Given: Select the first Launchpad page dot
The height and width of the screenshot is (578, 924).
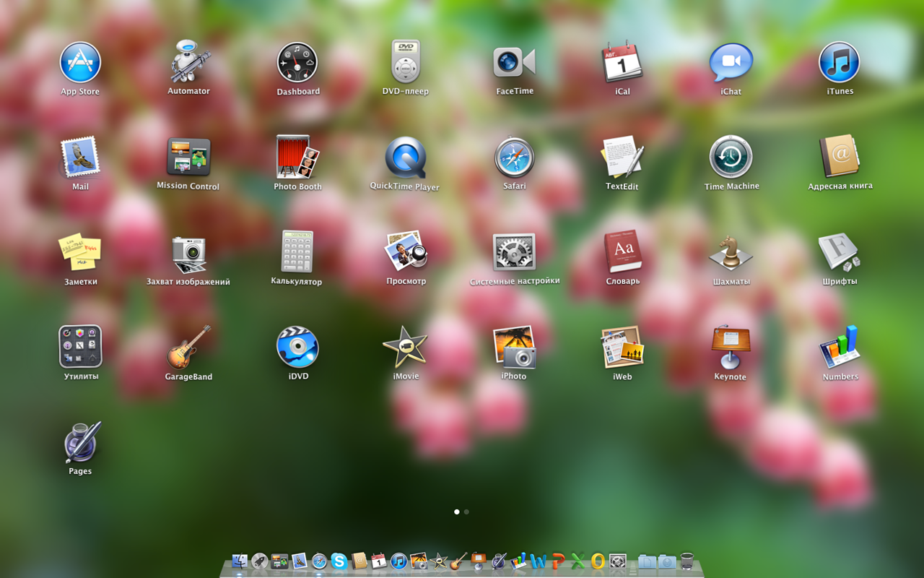Looking at the screenshot, I should point(457,512).
